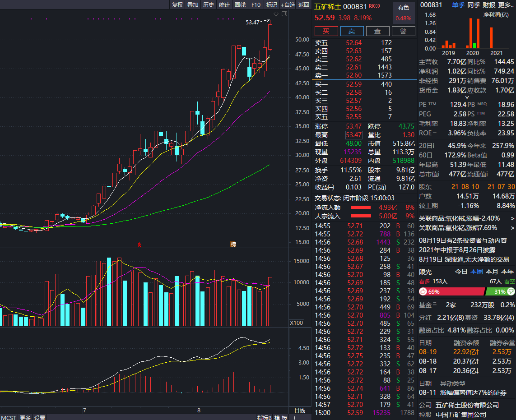The height and width of the screenshot is (420, 516).
Task: Open the 更多 dropdown in the financial panel
Action: [506, 5]
